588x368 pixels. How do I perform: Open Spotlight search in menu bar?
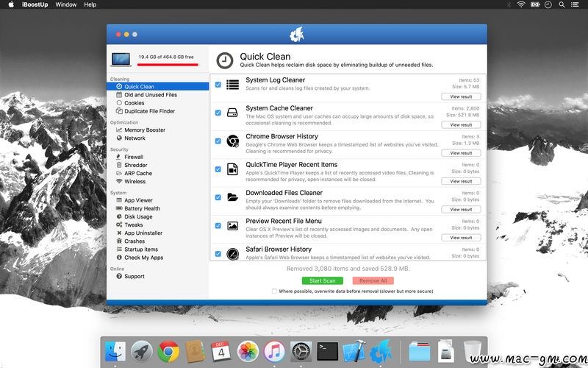(562, 4)
